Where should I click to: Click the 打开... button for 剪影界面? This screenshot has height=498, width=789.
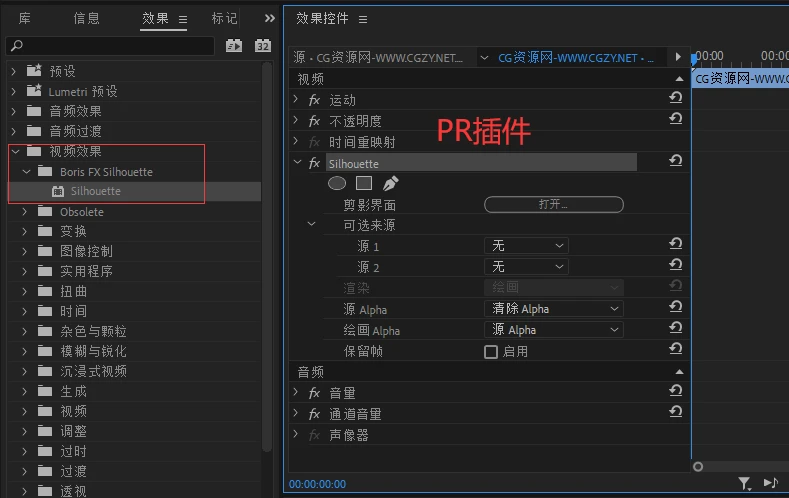553,204
